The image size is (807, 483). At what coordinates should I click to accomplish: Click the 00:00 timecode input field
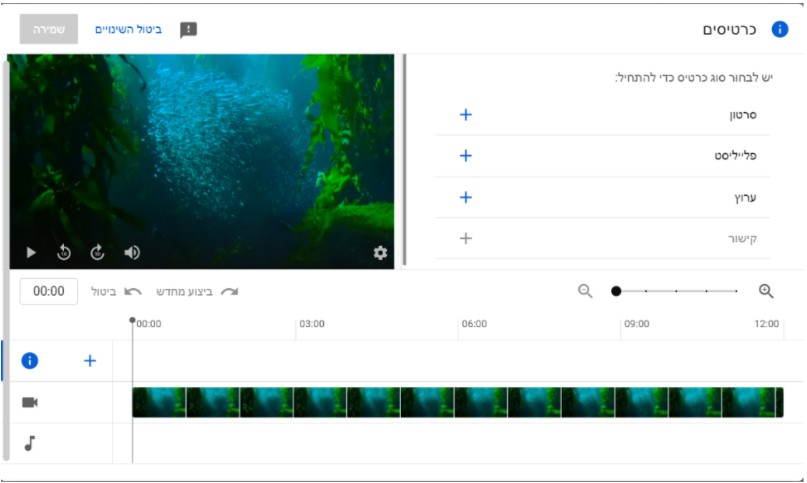[x=49, y=291]
